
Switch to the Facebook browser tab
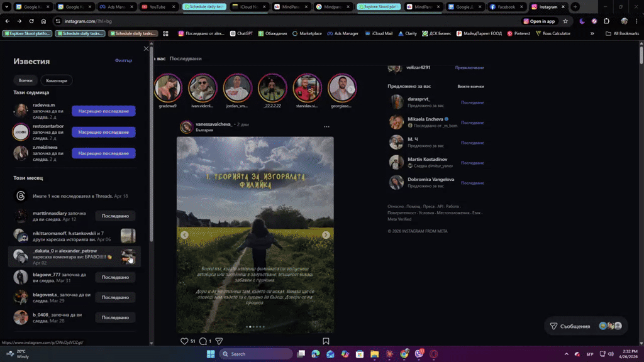[506, 6]
